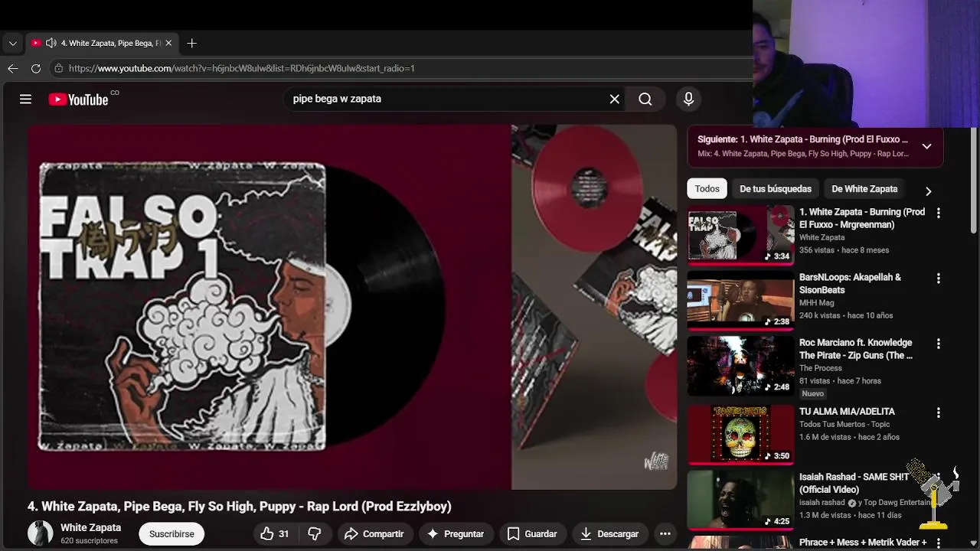Download video with Descargar button

click(609, 534)
